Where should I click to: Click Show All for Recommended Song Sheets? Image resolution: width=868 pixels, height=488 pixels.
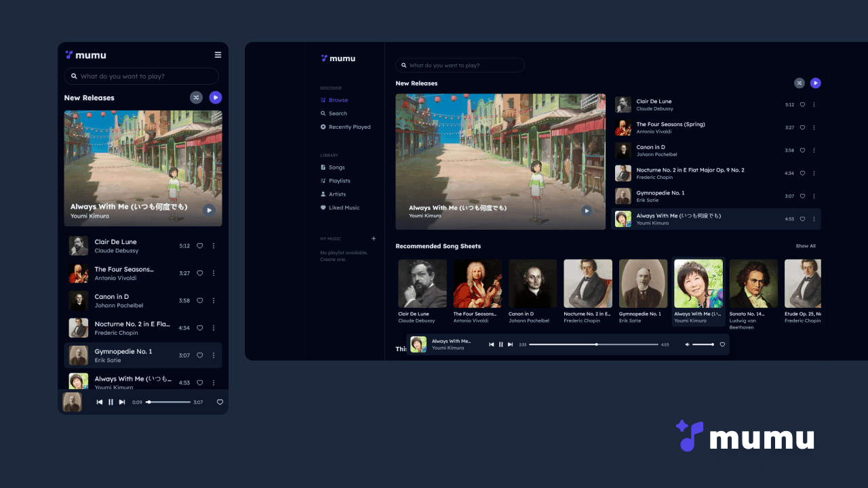(x=806, y=246)
